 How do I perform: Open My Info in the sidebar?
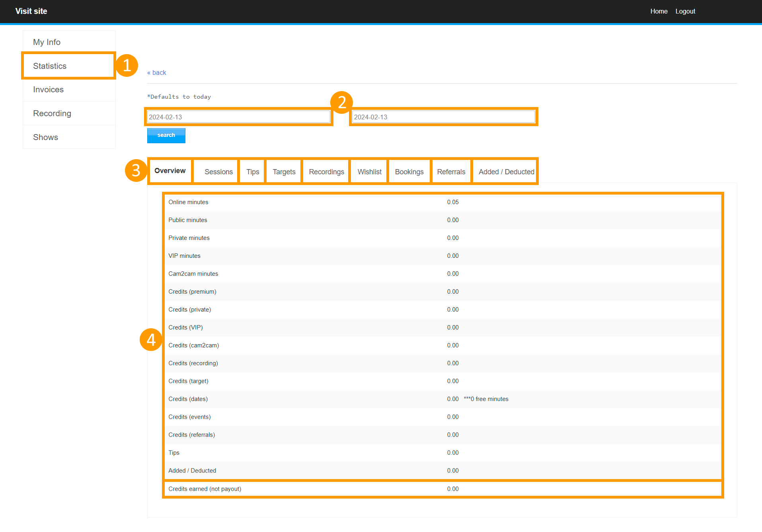pyautogui.click(x=47, y=42)
